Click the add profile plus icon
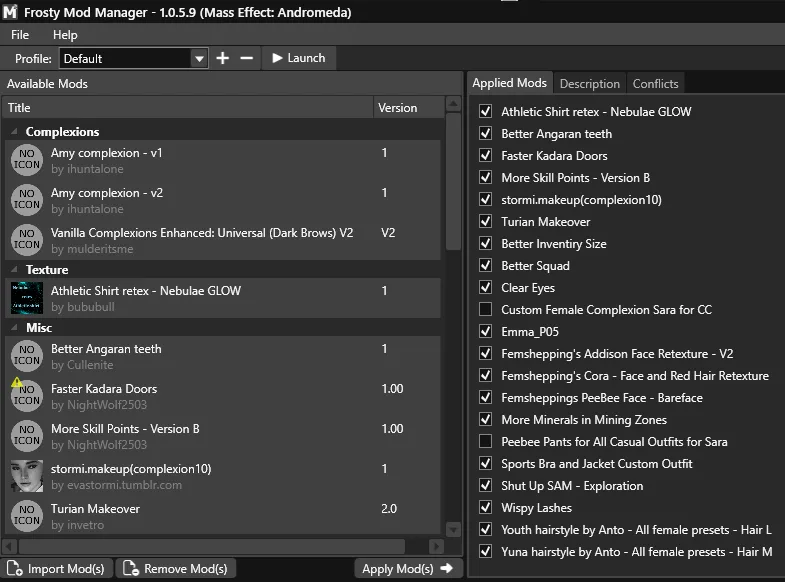The width and height of the screenshot is (785, 582). (222, 58)
